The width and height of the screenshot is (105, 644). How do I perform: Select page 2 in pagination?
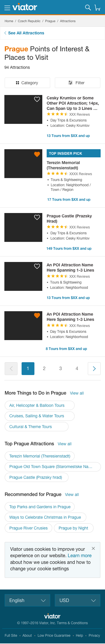click(x=44, y=369)
